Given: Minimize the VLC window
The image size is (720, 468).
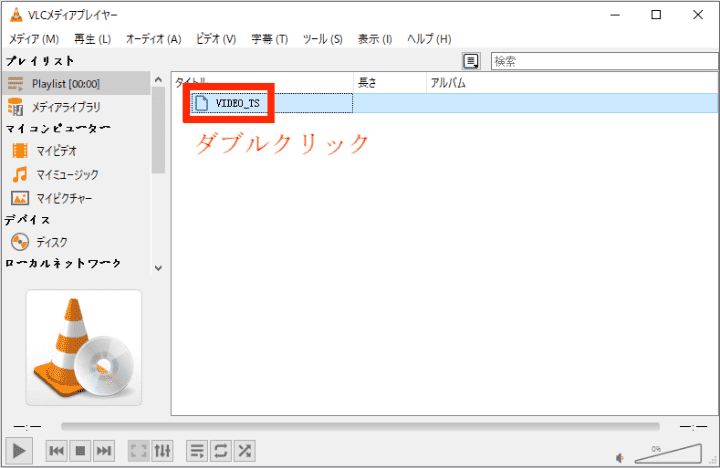Looking at the screenshot, I should (x=615, y=15).
